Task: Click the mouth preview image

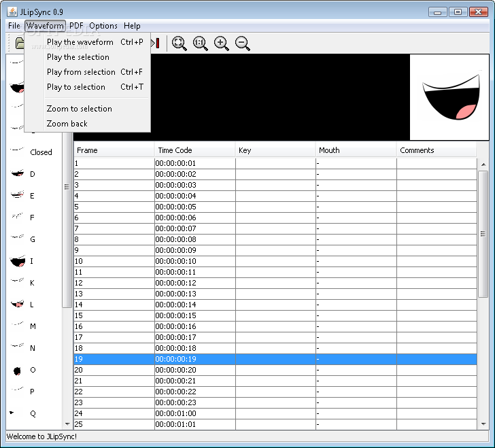Action: [x=449, y=97]
